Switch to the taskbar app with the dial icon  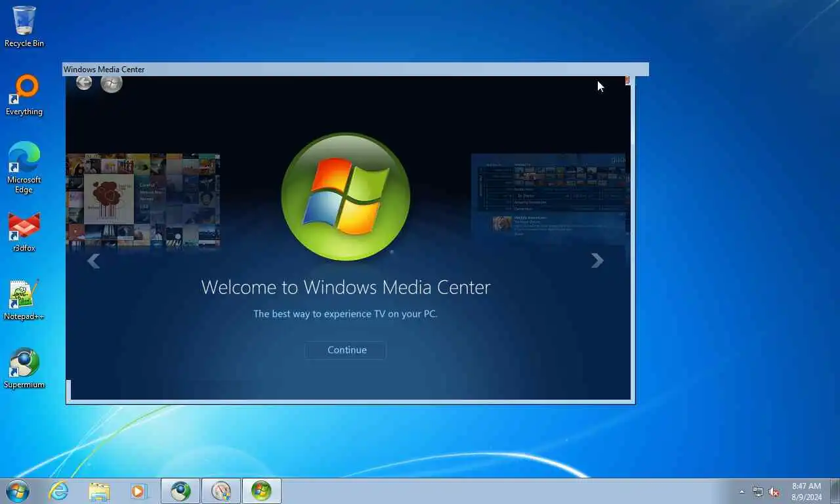click(221, 491)
